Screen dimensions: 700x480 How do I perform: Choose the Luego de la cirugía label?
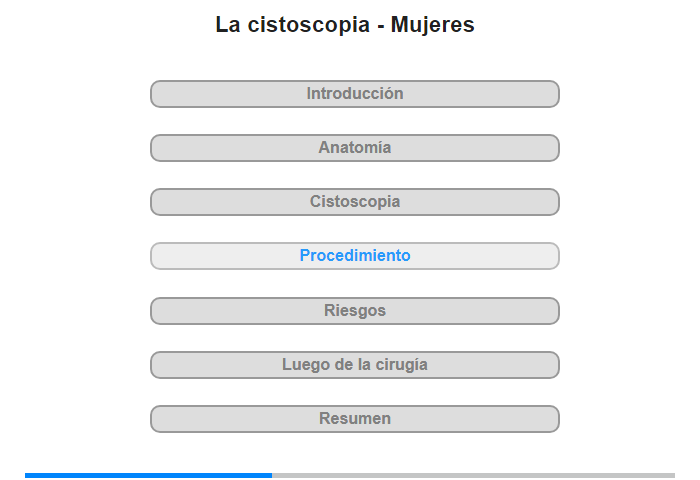(355, 365)
